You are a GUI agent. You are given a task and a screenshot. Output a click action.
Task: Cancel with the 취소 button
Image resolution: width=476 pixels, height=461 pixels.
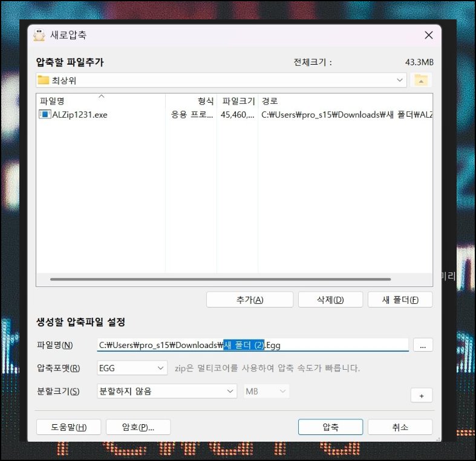[x=400, y=427]
